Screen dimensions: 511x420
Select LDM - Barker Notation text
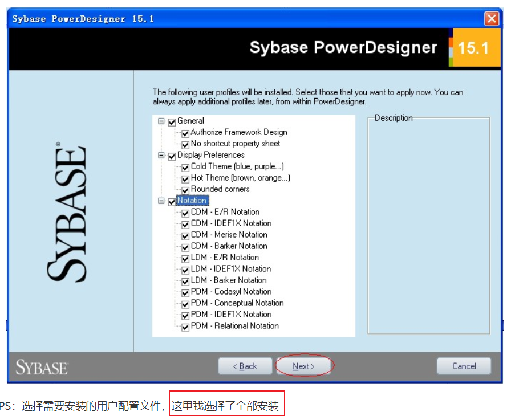229,280
